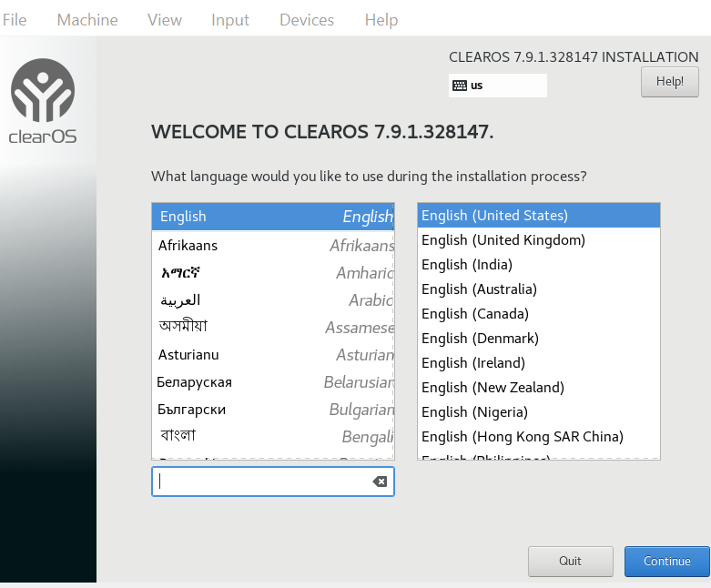Select the Amharic language row
This screenshot has width=711, height=588.
[273, 273]
